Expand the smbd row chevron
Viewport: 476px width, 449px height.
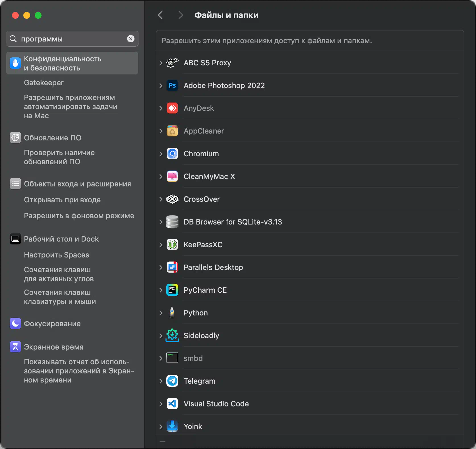(x=161, y=358)
